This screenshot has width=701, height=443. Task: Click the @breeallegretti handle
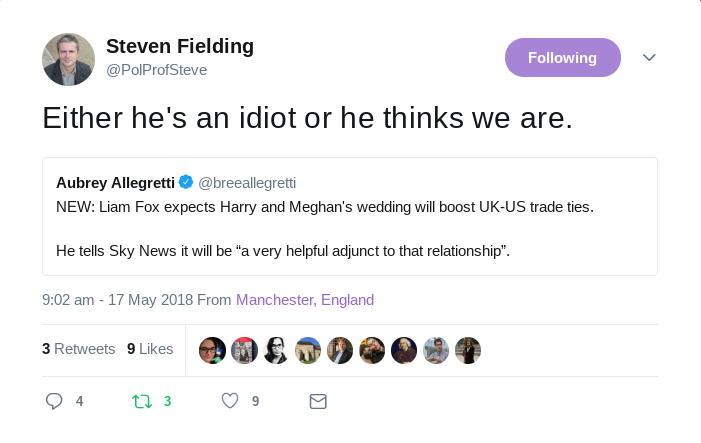coord(247,182)
